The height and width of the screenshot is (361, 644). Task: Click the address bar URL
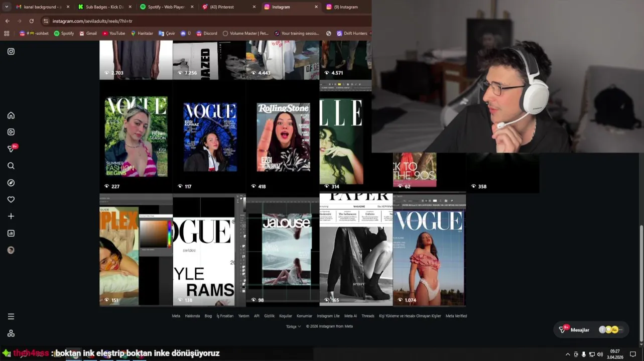click(92, 21)
